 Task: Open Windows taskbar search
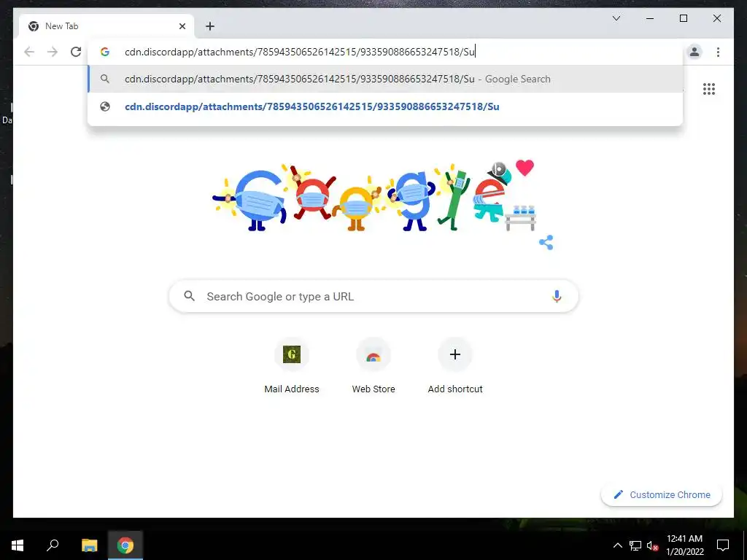pyautogui.click(x=53, y=545)
